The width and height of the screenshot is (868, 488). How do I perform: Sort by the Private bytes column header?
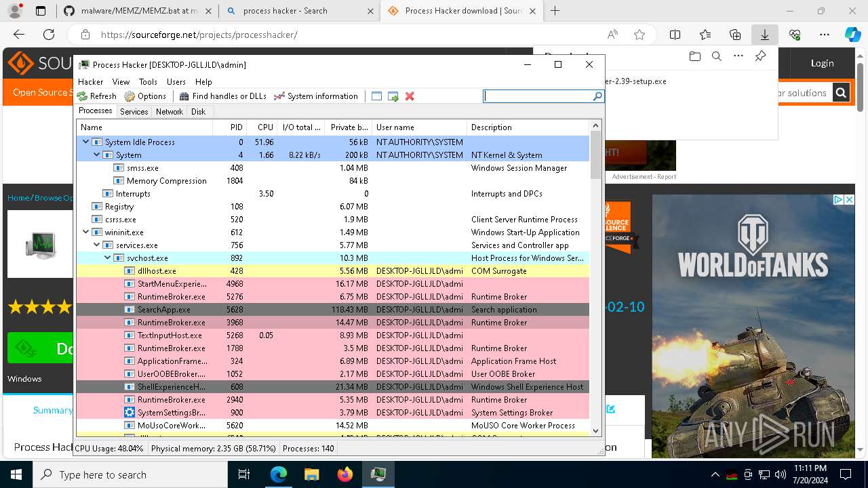point(349,127)
